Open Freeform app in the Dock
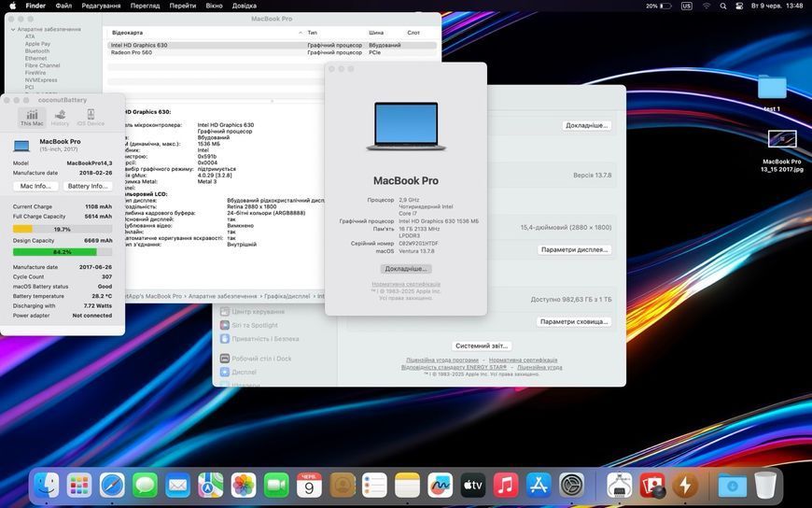Screen dimensions: 812x508 coord(441,486)
